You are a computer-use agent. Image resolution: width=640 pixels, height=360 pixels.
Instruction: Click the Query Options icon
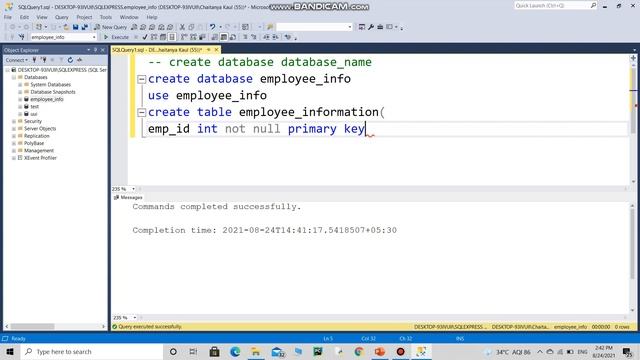(163, 37)
